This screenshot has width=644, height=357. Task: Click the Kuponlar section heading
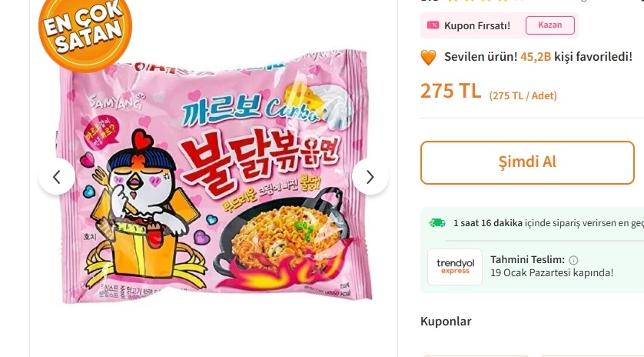pyautogui.click(x=446, y=321)
